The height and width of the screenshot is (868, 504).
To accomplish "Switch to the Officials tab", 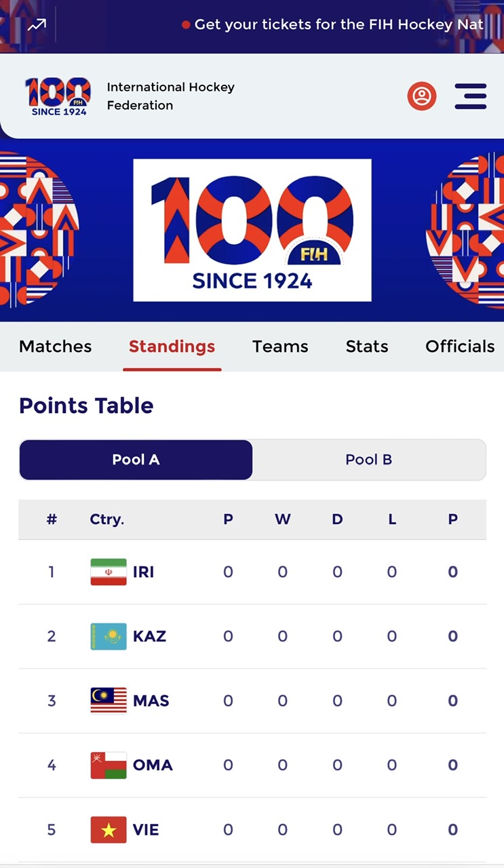I will coord(459,347).
